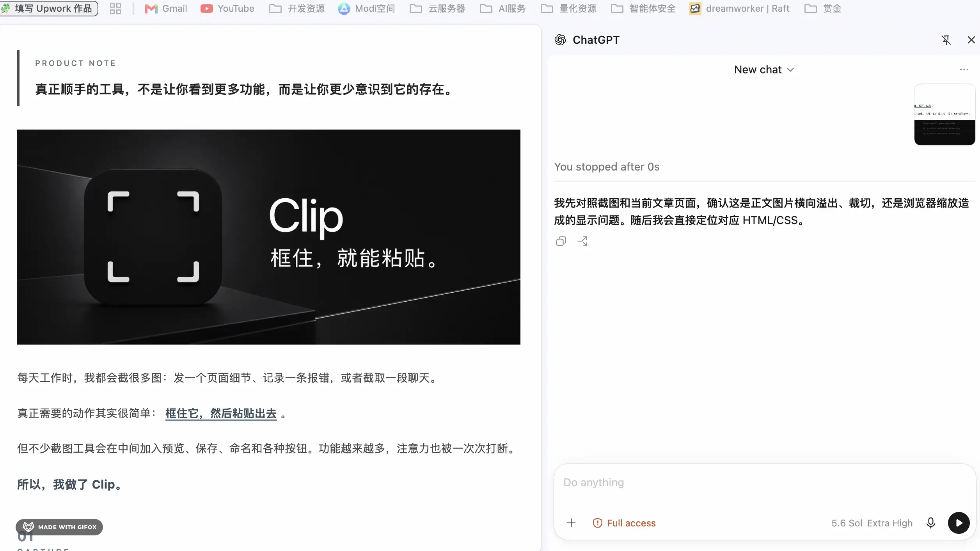This screenshot has height=551, width=980.
Task: Open the attached screenshot thumbnail in chat
Action: (x=944, y=114)
